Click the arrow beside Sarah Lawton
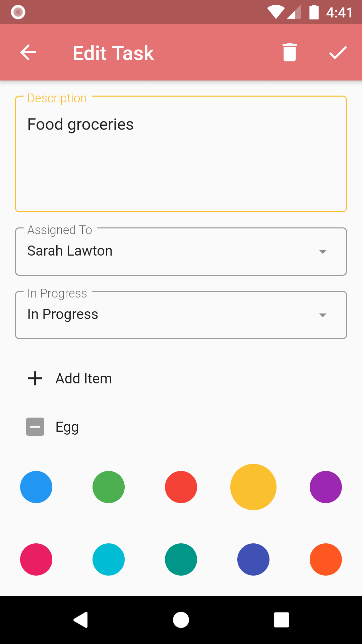This screenshot has height=644, width=362. coord(322,252)
